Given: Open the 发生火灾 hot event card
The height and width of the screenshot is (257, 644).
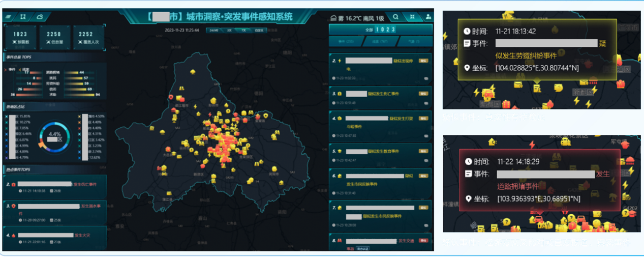Looking at the screenshot, I should [x=54, y=238].
